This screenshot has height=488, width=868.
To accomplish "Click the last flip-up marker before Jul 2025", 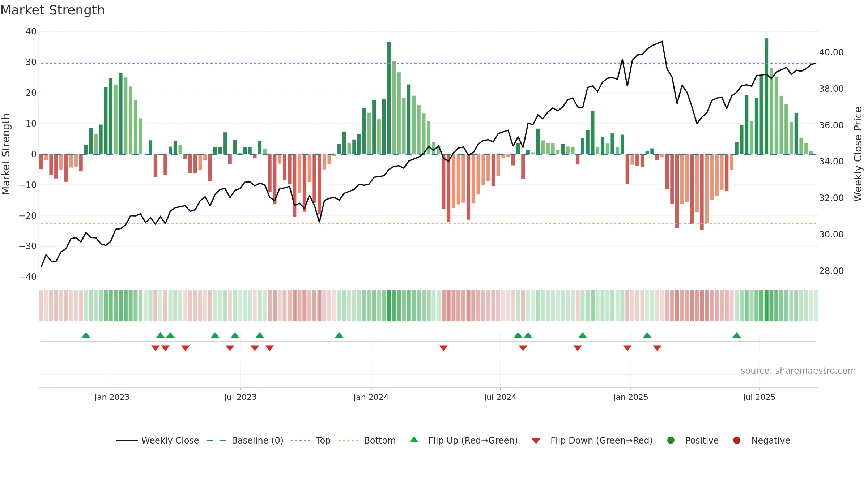I will (737, 335).
